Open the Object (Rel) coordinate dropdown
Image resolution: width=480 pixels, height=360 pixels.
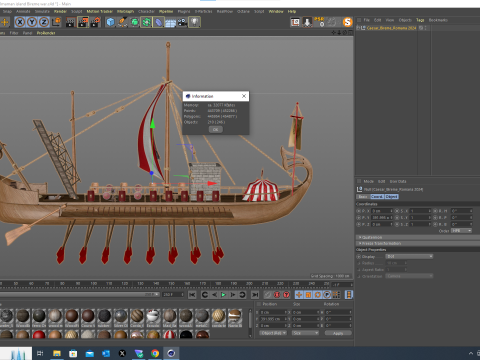273,333
